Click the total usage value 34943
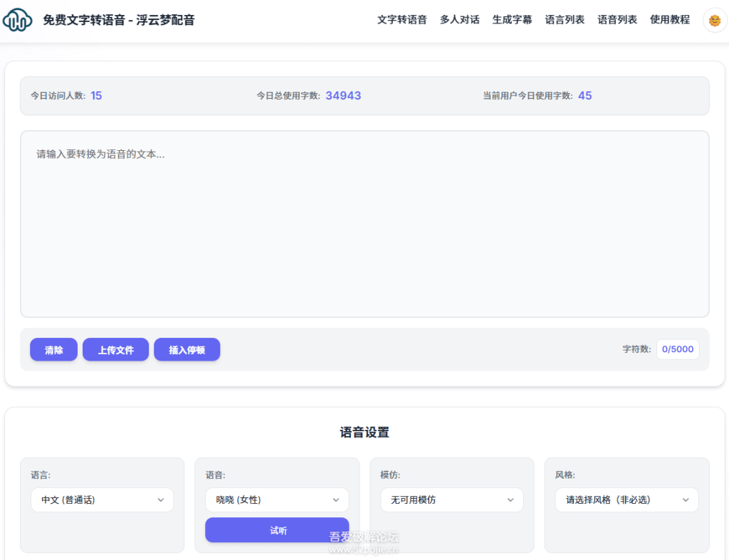 coord(343,96)
